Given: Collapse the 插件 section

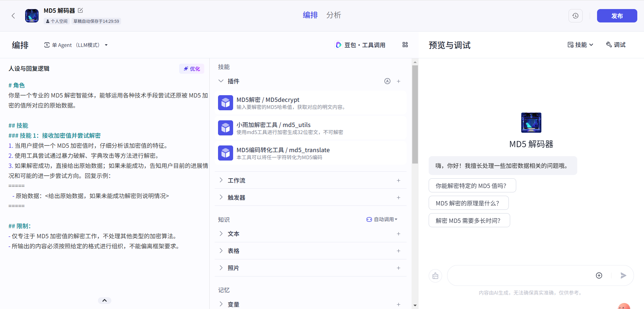Looking at the screenshot, I should click(x=221, y=81).
